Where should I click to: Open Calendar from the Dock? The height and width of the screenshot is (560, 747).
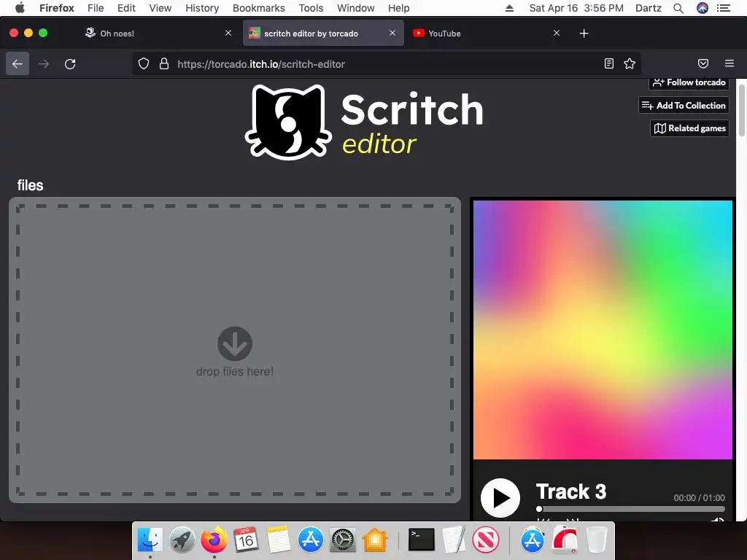coord(246,540)
